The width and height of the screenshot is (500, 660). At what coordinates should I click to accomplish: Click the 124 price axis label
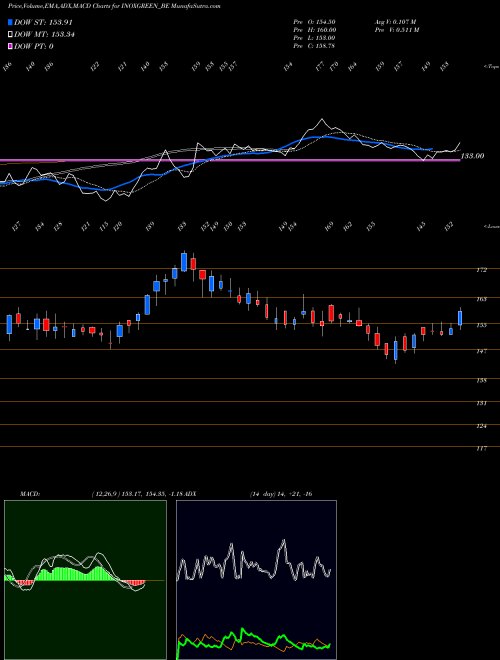coord(482,426)
